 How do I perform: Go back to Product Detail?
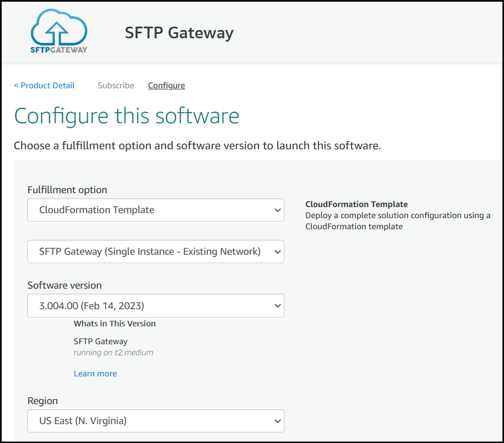44,85
